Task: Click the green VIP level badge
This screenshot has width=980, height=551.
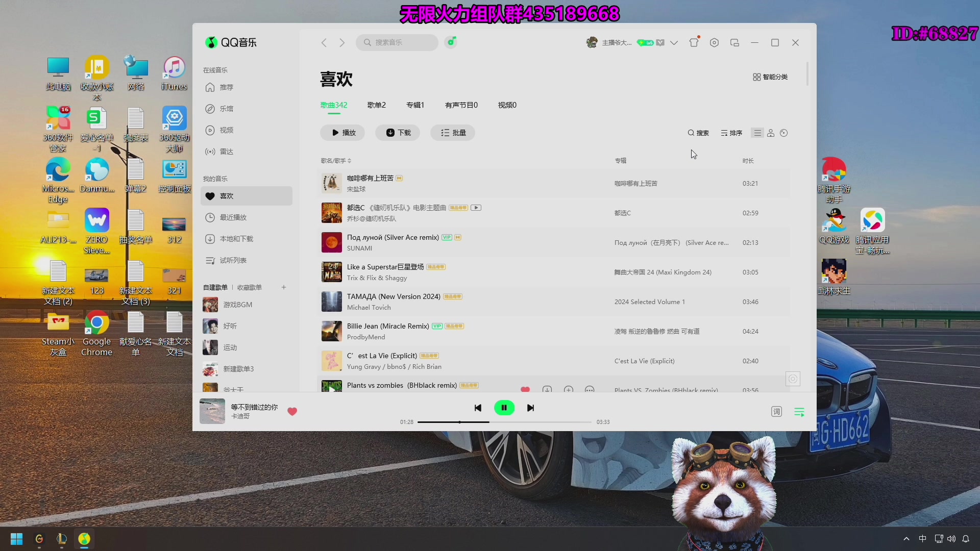Action: 645,43
